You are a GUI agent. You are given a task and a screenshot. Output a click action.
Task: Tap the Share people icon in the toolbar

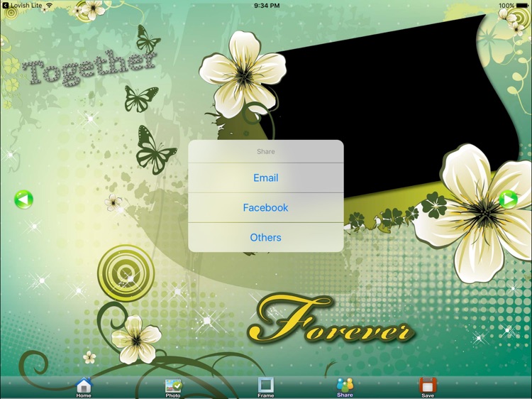click(x=345, y=388)
